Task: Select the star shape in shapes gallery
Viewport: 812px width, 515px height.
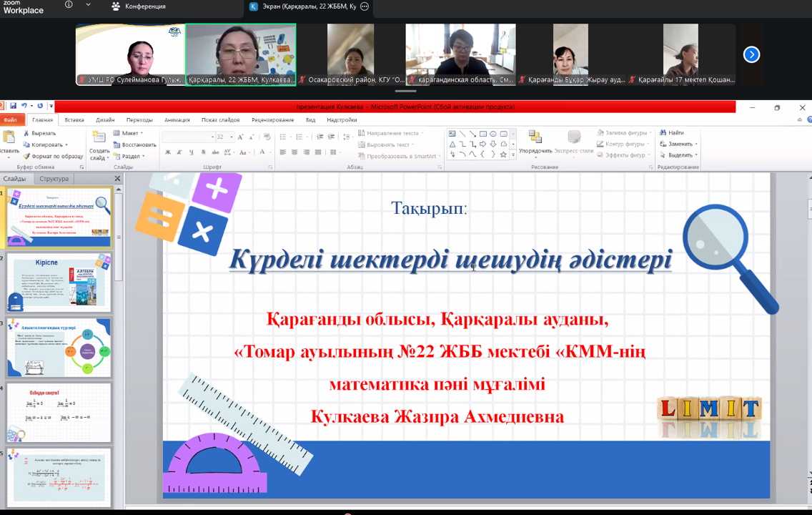Action: coord(503,154)
